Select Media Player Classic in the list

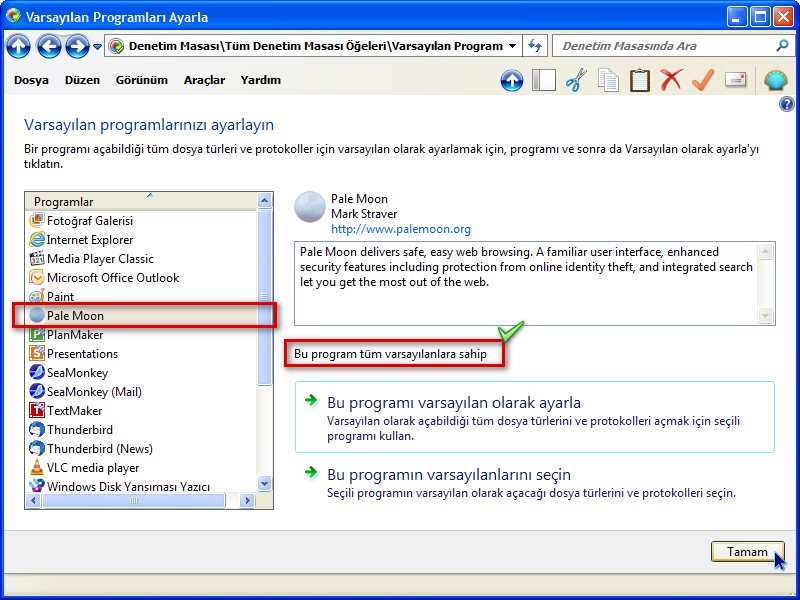(141, 259)
